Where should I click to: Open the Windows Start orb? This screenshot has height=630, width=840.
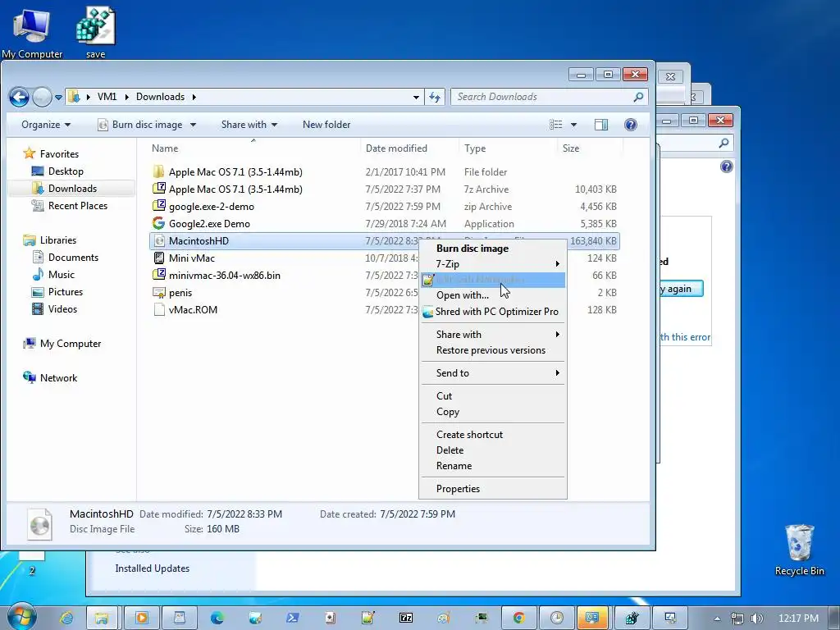21,617
